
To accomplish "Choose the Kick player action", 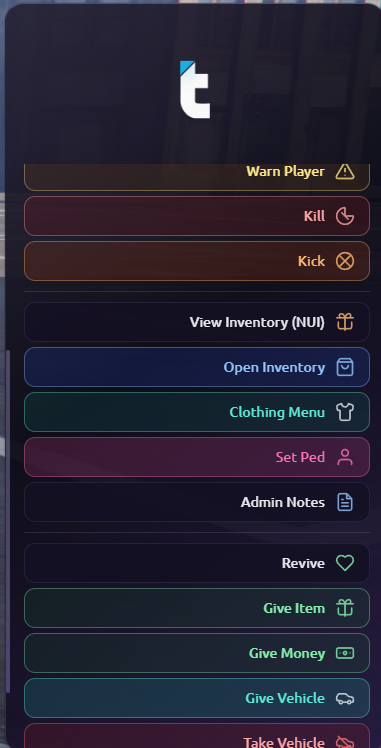I will pyautogui.click(x=197, y=261).
